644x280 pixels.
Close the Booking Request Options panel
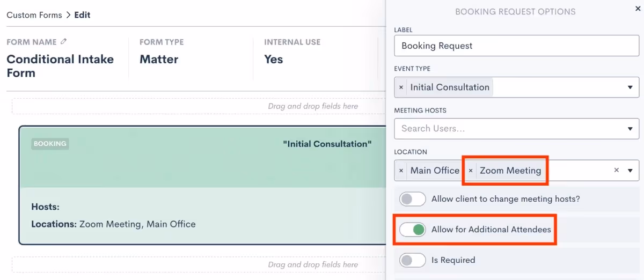638,8
